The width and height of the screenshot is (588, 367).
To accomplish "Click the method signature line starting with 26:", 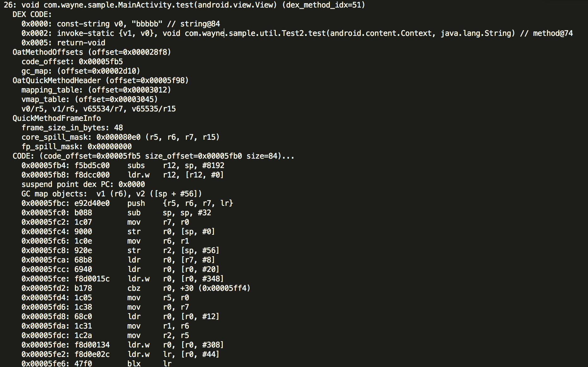I will tap(184, 5).
